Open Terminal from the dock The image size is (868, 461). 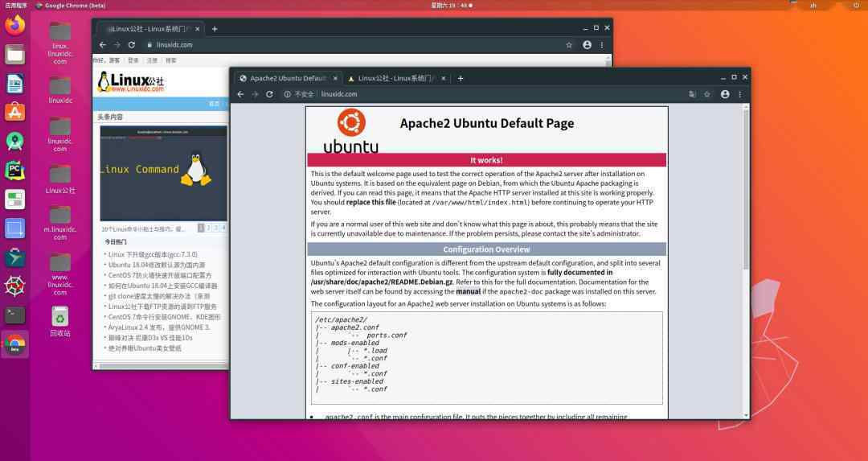15,315
